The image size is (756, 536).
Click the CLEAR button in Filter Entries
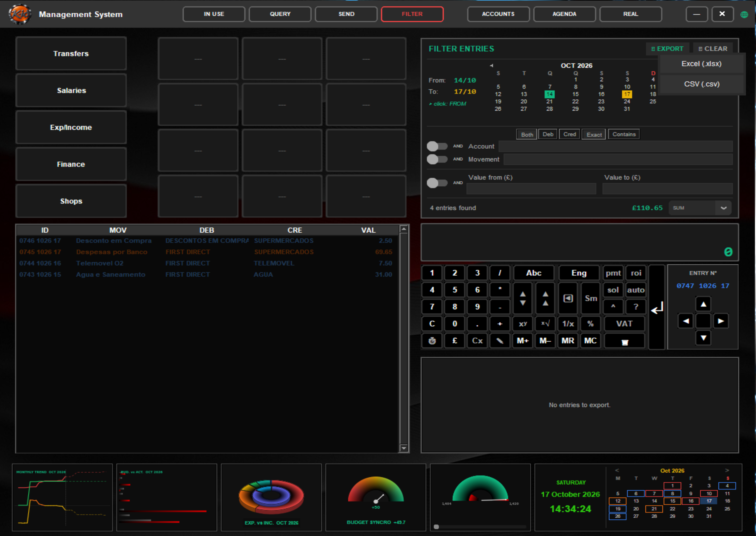click(713, 48)
